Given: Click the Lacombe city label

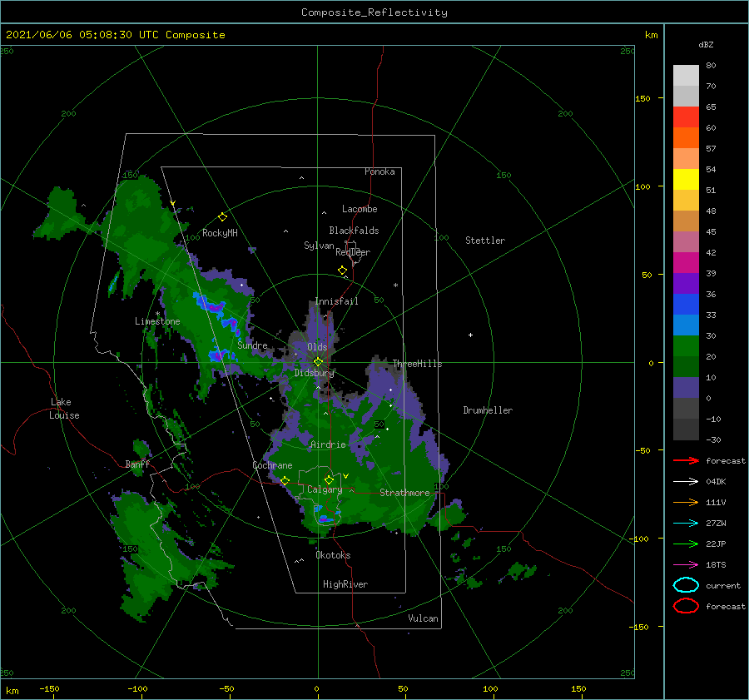Looking at the screenshot, I should [360, 209].
